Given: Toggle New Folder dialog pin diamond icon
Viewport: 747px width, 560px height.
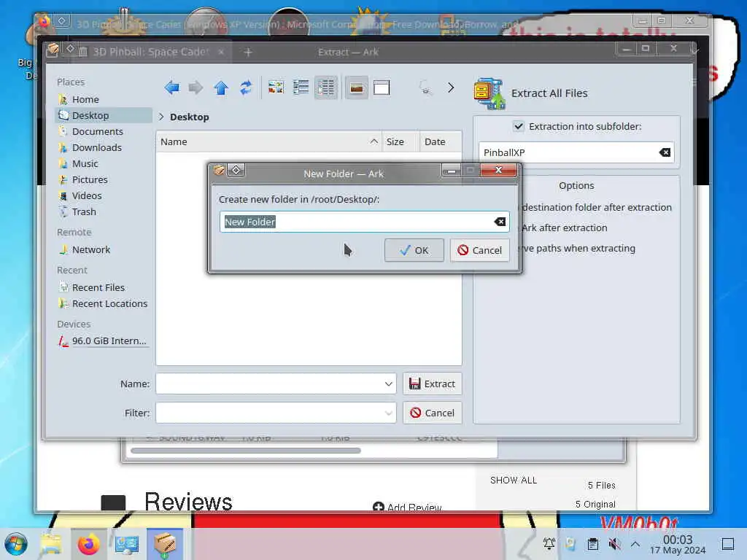Looking at the screenshot, I should point(236,170).
